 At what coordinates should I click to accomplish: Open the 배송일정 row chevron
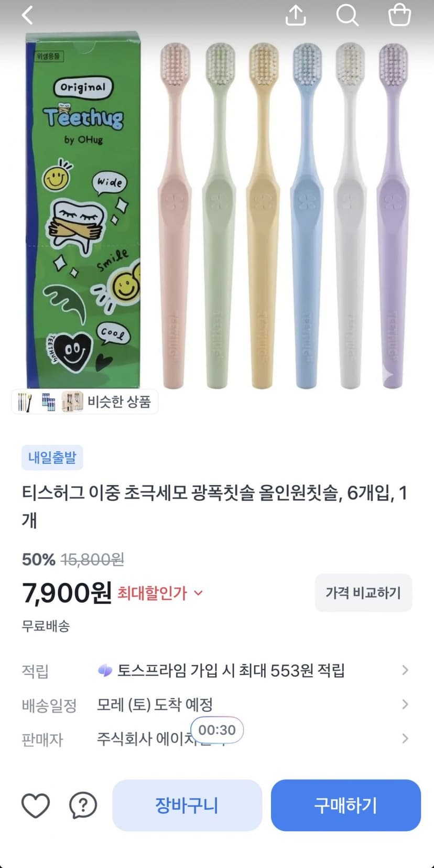click(x=405, y=704)
